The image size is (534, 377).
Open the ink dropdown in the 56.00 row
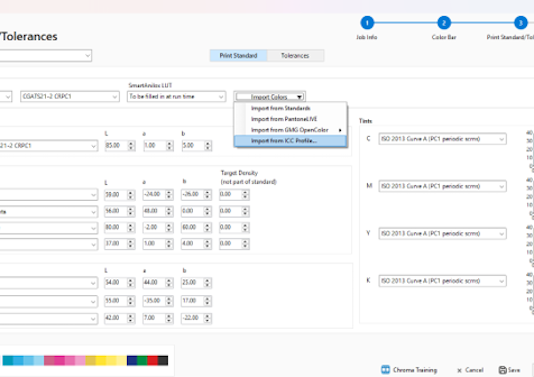(x=48, y=211)
